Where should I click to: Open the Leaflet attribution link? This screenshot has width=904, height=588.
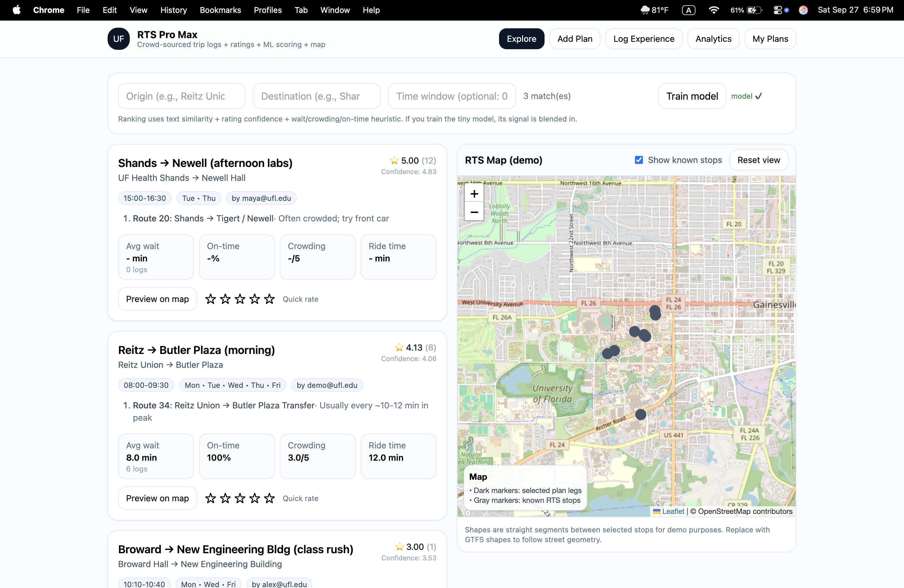tap(673, 511)
